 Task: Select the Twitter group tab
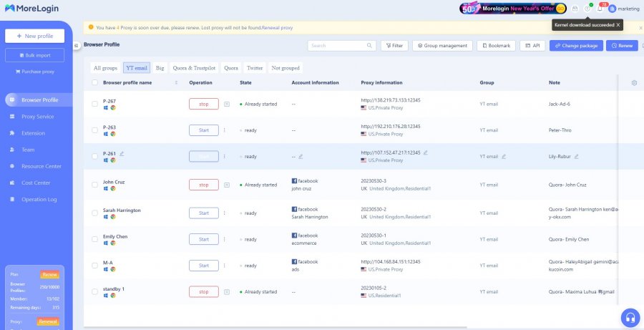point(255,68)
